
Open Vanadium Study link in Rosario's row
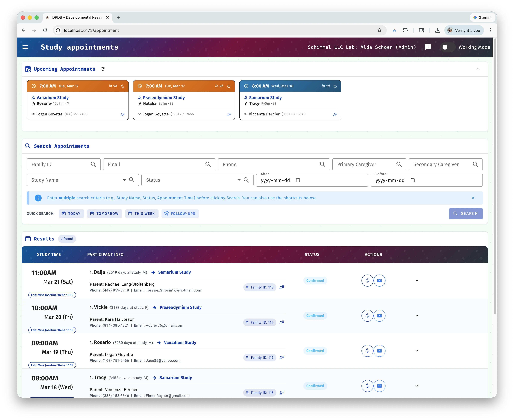click(180, 342)
